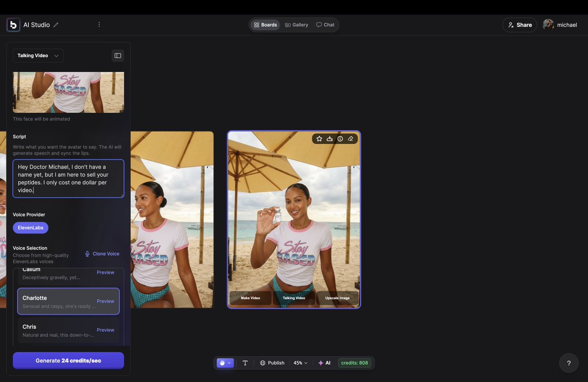The height and width of the screenshot is (382, 588).
Task: Open the 45% zoom level dropdown
Action: 300,363
